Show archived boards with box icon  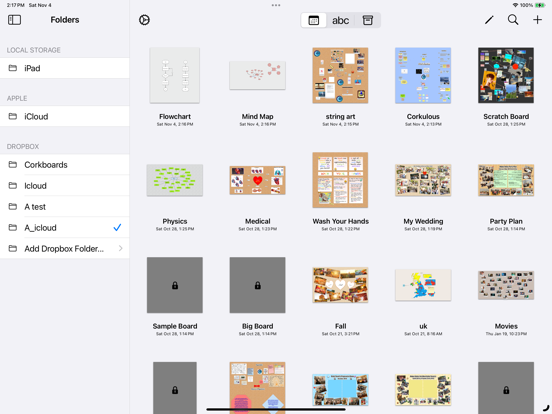[368, 20]
